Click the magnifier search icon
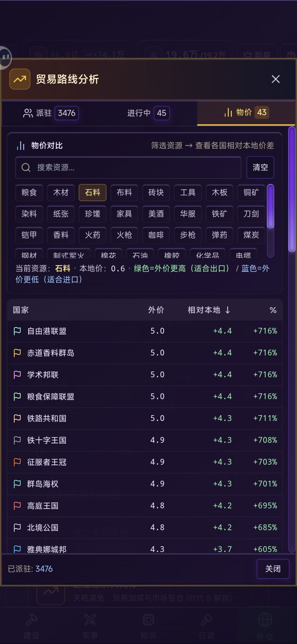The height and width of the screenshot is (644, 297). pos(26,167)
